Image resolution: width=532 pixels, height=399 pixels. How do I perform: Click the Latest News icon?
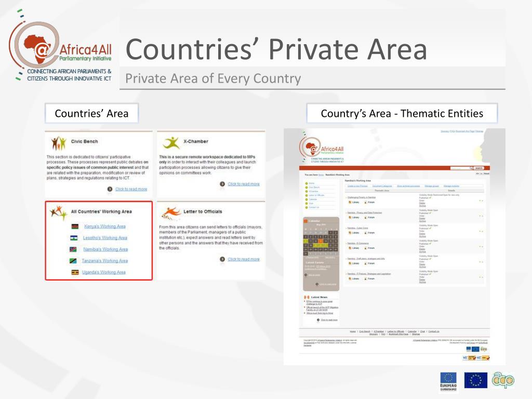[307, 297]
